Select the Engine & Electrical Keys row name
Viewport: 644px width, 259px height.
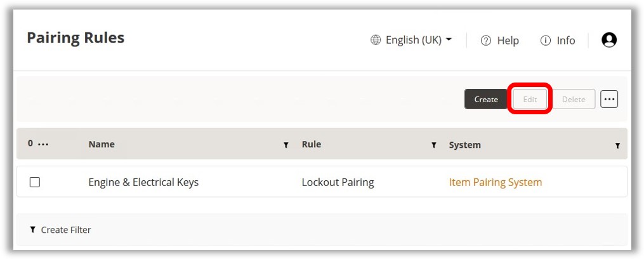coord(143,182)
